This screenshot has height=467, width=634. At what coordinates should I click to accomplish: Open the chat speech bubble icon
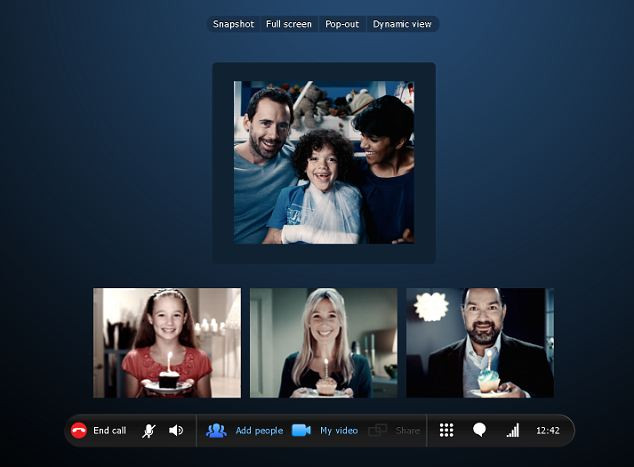click(x=479, y=431)
